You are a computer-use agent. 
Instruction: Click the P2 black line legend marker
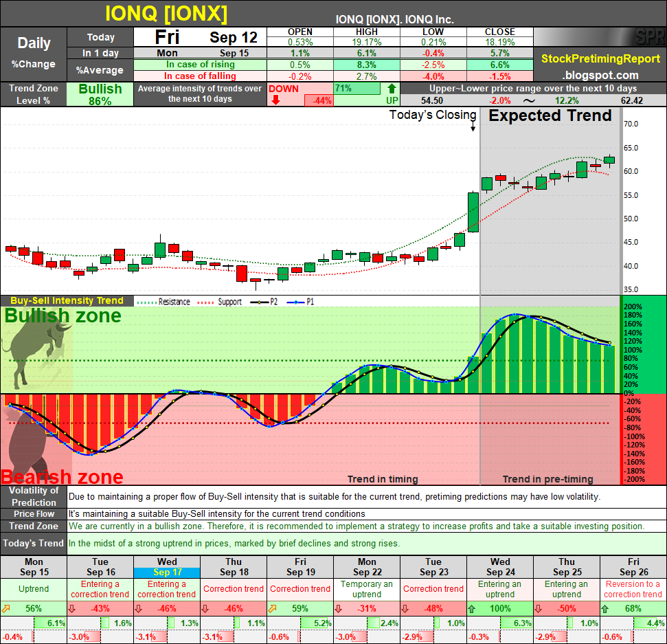[259, 302]
